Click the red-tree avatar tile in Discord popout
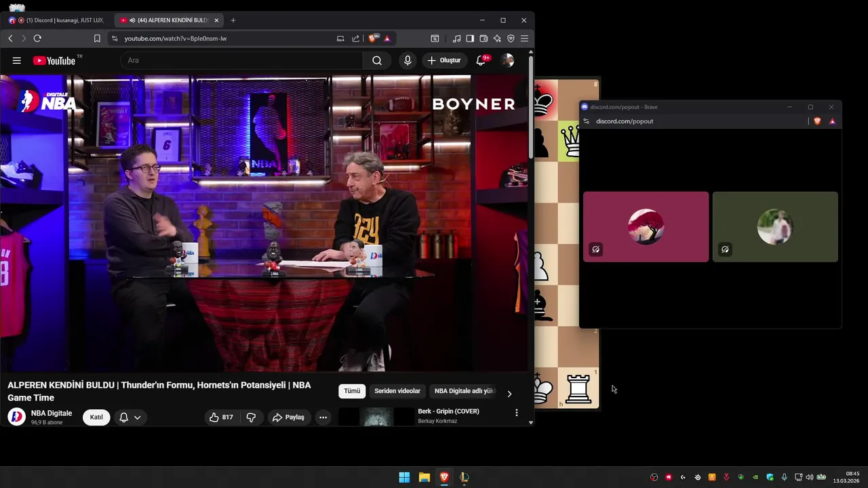This screenshot has height=488, width=868. click(646, 226)
